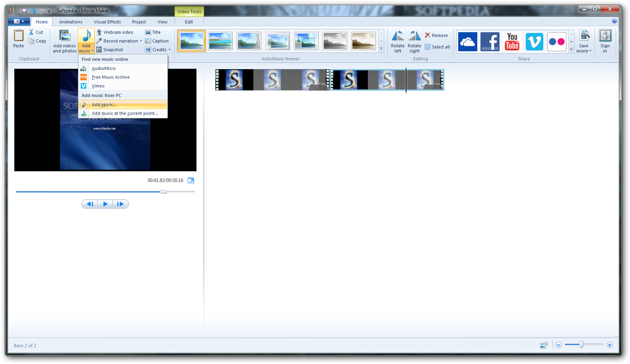Remove the selected clip
Viewport: 630px width, 364px height.
[436, 35]
